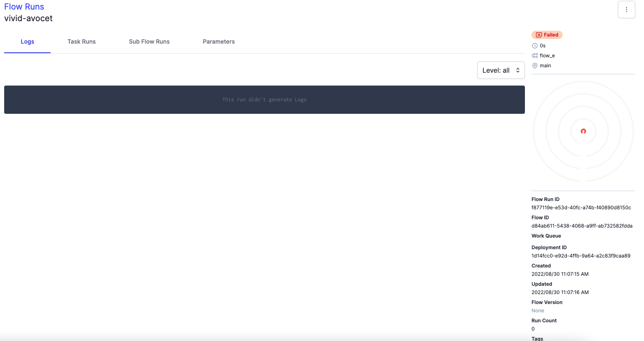Click the chevron on the Level selector
The image size is (644, 341).
[x=517, y=70]
